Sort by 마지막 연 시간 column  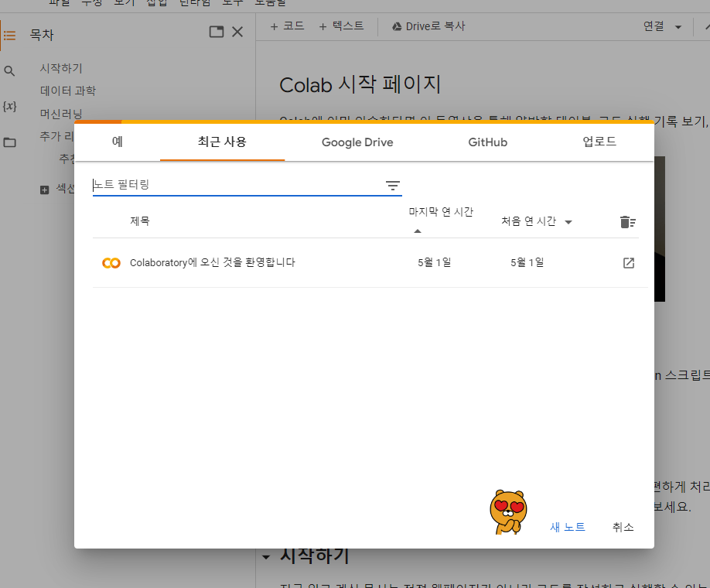(441, 212)
